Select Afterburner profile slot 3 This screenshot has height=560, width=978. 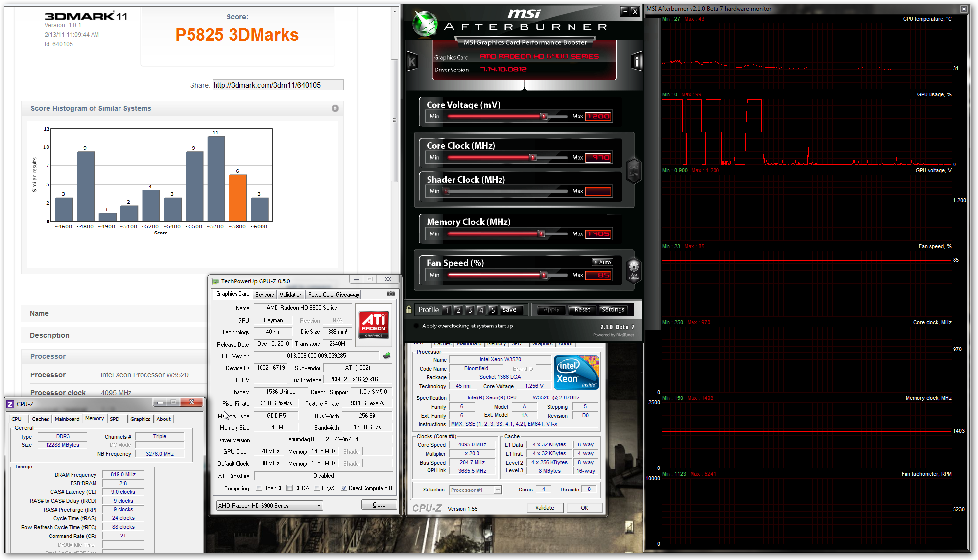pos(470,310)
